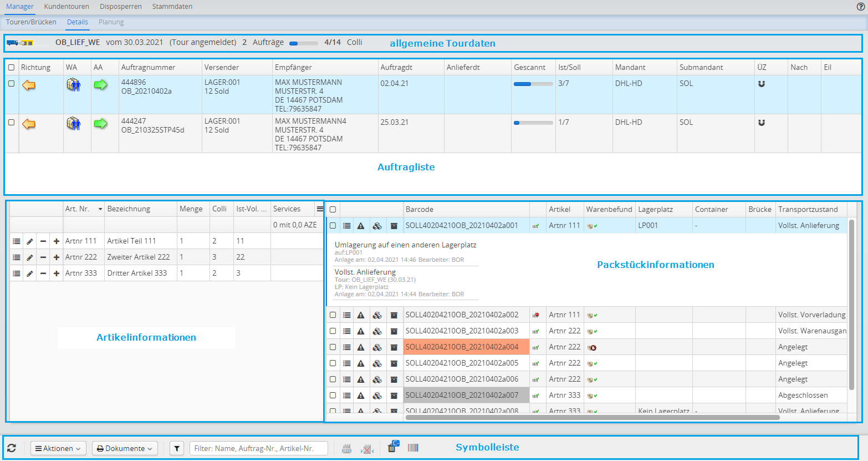
Task: Click the WA package icon for order 444896
Action: point(74,85)
